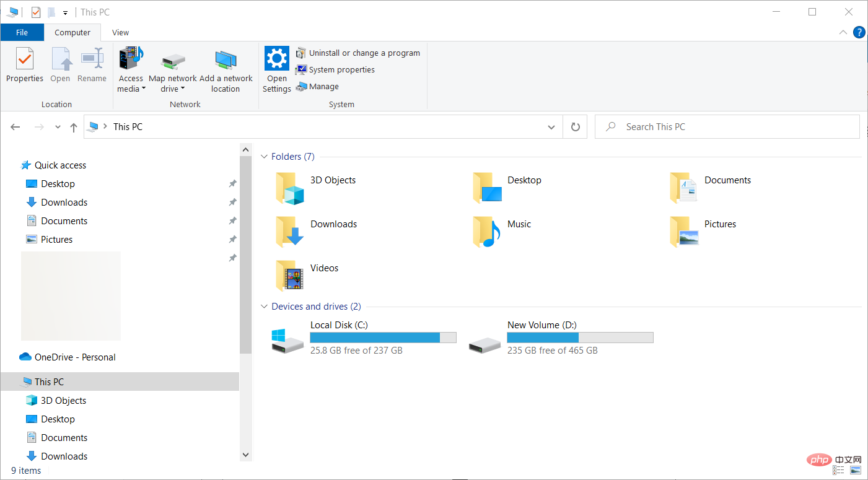Click into the Search This PC box
The height and width of the screenshot is (480, 868).
coord(727,127)
